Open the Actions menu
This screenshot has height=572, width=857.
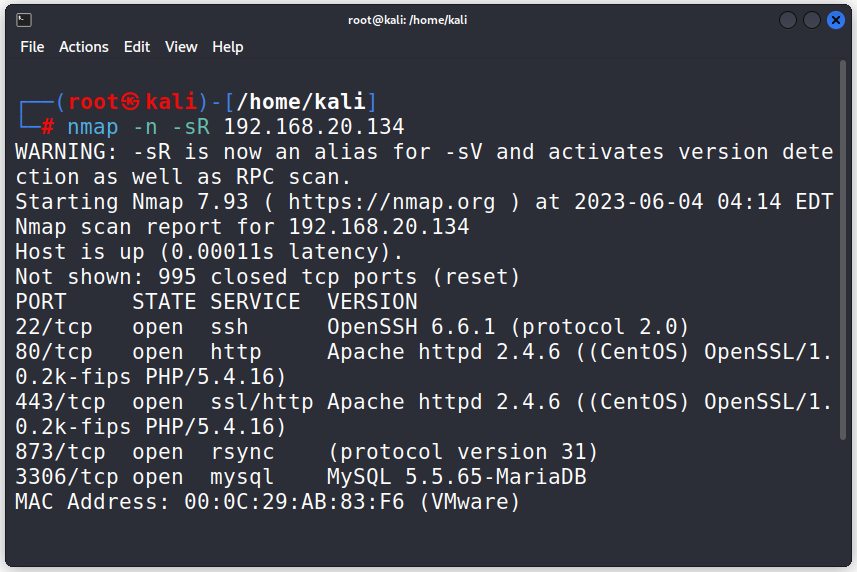click(84, 47)
